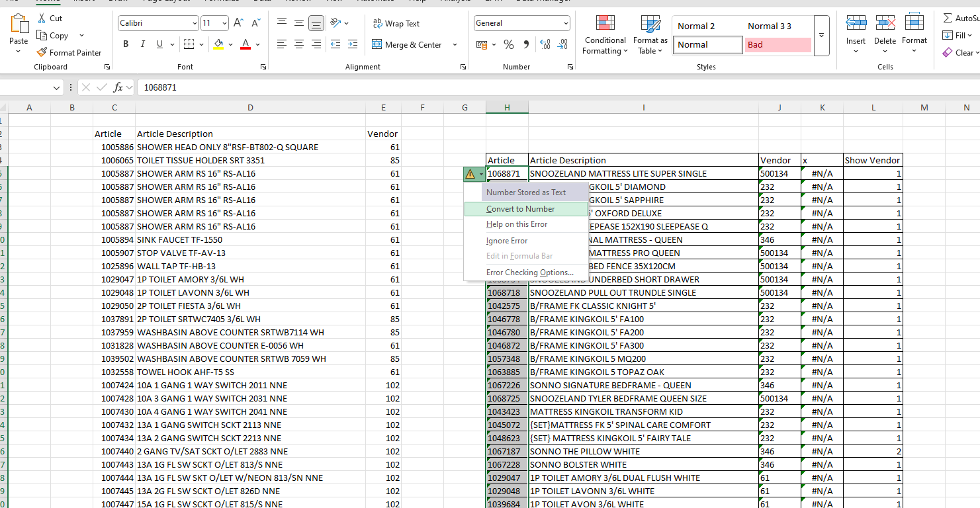This screenshot has height=508, width=980.
Task: Click the formula bar showing 1068871
Action: 558,87
